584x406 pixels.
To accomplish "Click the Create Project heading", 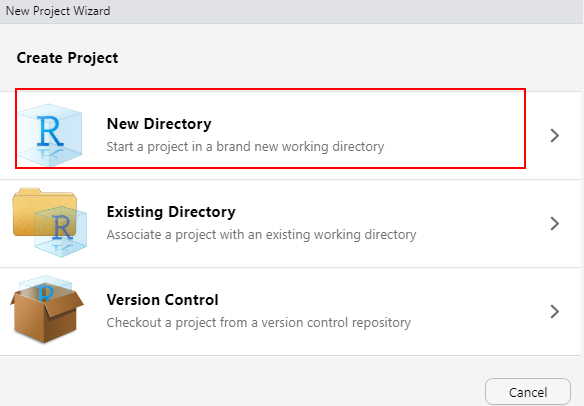I will [x=67, y=58].
